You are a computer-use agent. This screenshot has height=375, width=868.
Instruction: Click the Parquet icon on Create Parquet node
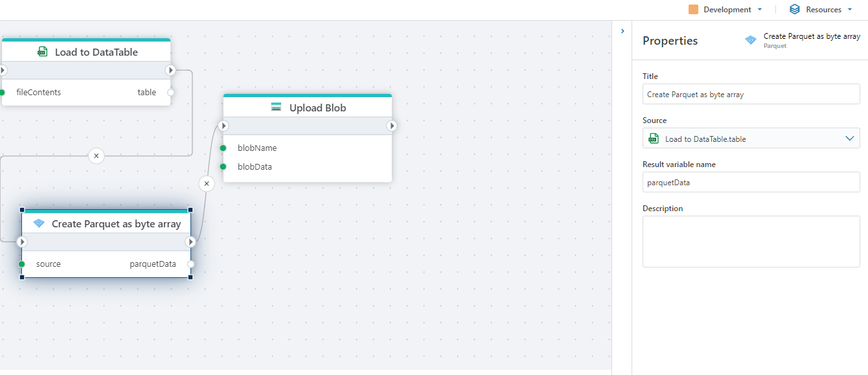[39, 223]
